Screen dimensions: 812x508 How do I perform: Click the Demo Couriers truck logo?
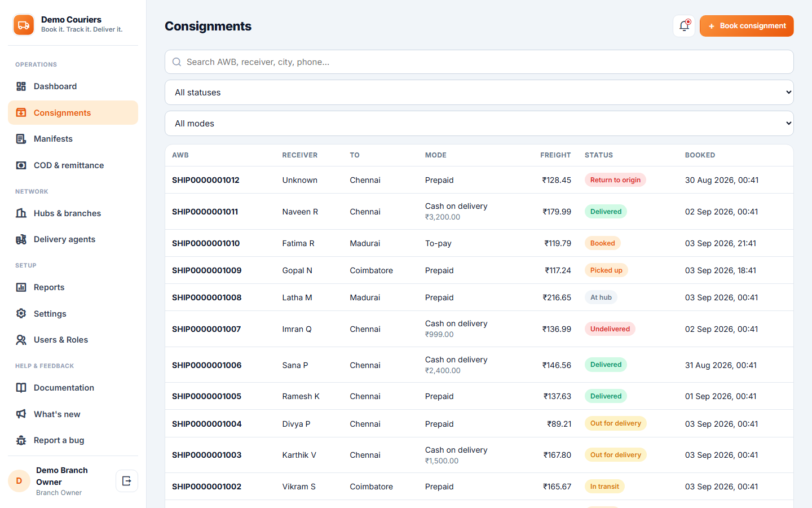point(24,25)
